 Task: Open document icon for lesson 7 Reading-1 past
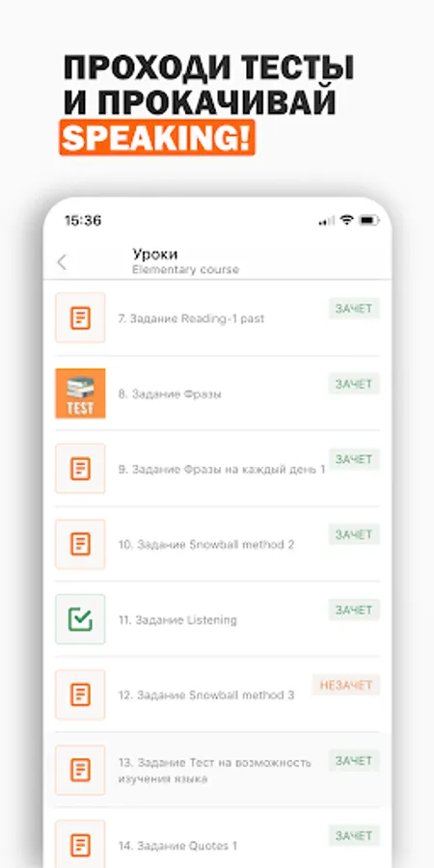(80, 317)
